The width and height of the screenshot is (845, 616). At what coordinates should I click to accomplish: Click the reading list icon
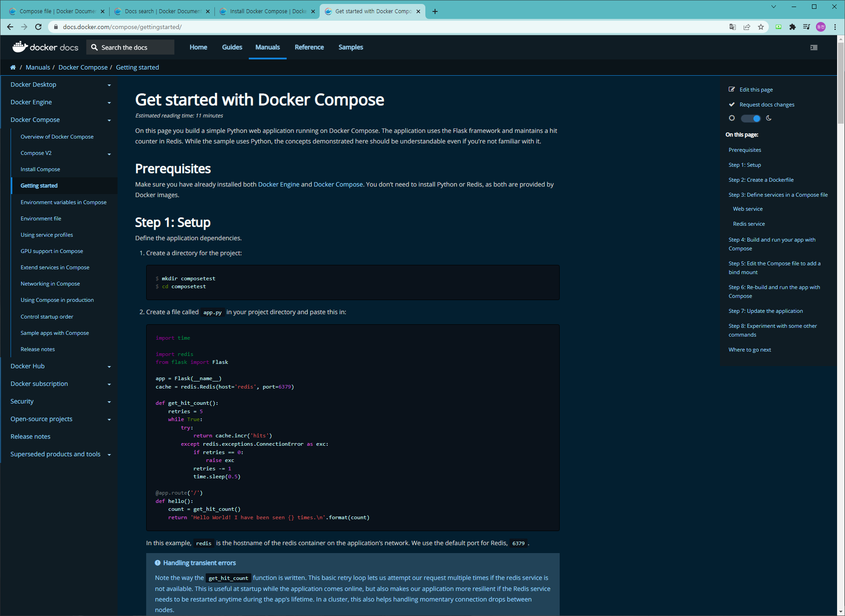807,27
